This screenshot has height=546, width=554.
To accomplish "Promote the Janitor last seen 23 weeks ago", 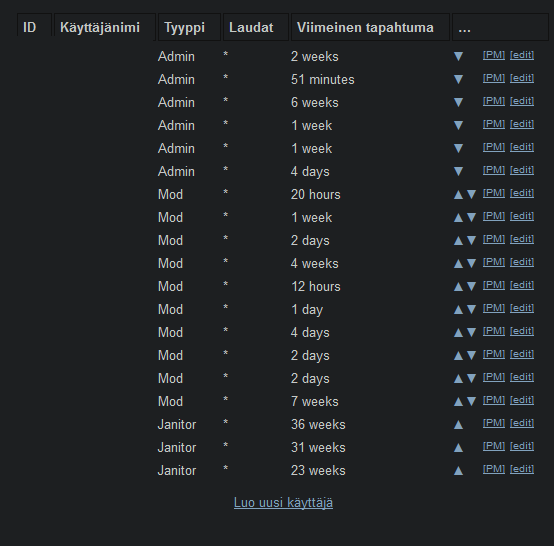I will click(x=458, y=470).
